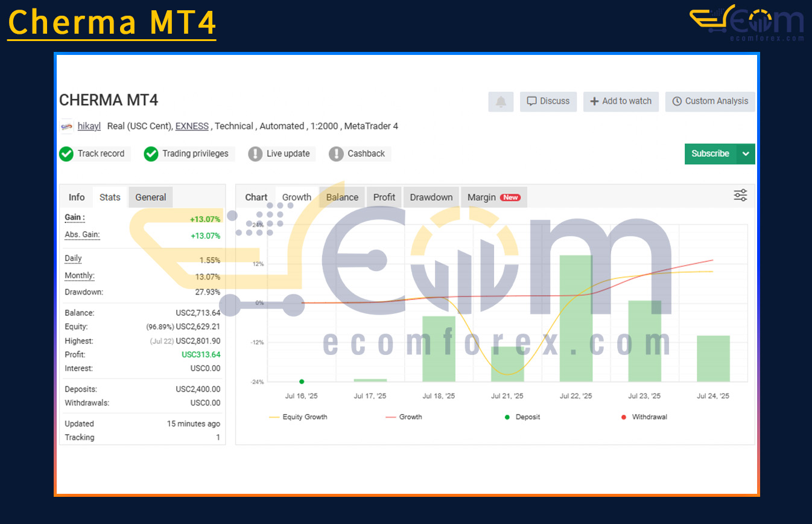Click the Track record green check icon

(x=66, y=154)
